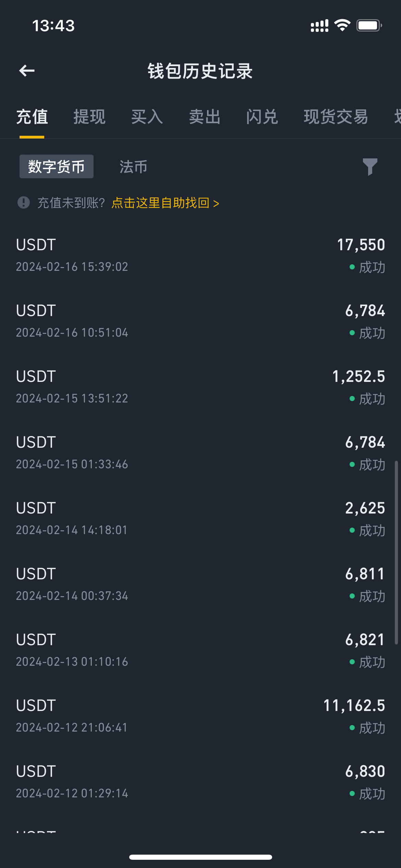Screen dimensions: 401x868
Task: Go to the 买入 tab
Action: (x=147, y=117)
